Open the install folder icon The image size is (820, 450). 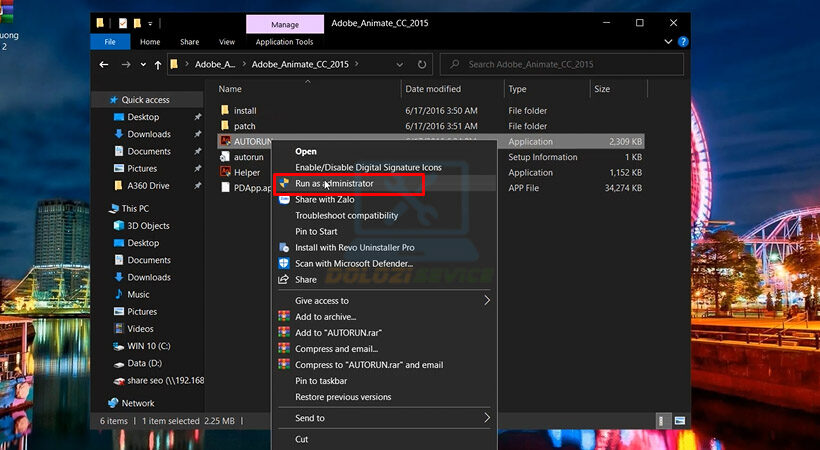pyautogui.click(x=225, y=110)
